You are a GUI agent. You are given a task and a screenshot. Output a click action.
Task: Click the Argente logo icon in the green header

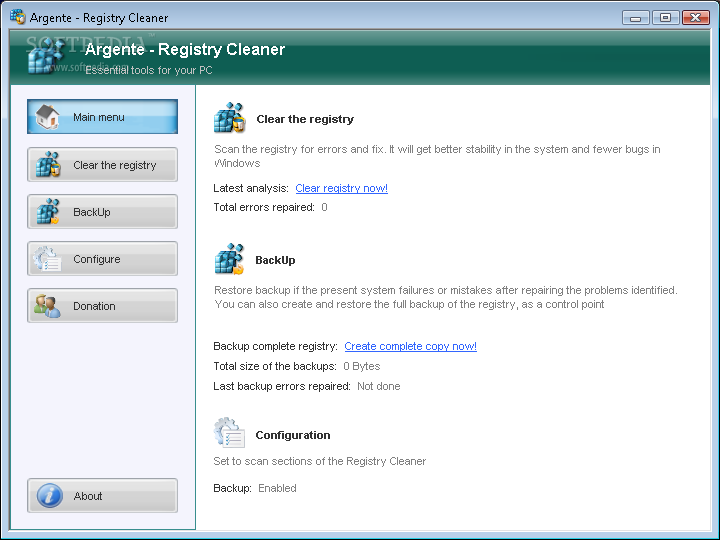pos(45,56)
